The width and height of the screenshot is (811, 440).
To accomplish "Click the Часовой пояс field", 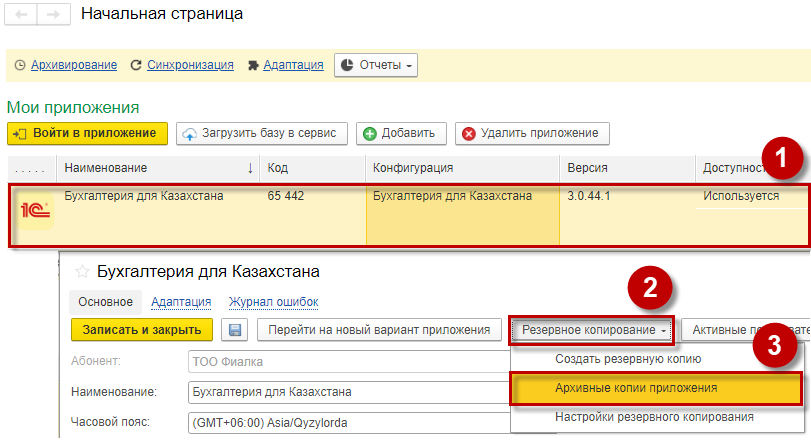I will (x=350, y=423).
